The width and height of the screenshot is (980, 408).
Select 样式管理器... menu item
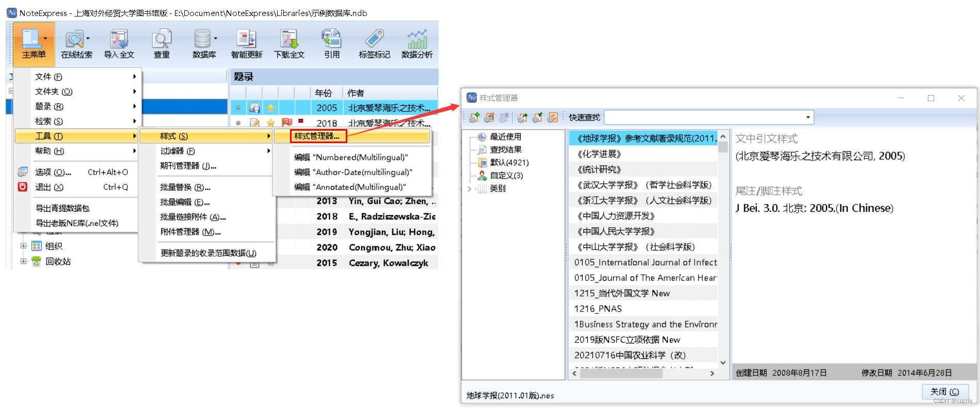pos(317,136)
